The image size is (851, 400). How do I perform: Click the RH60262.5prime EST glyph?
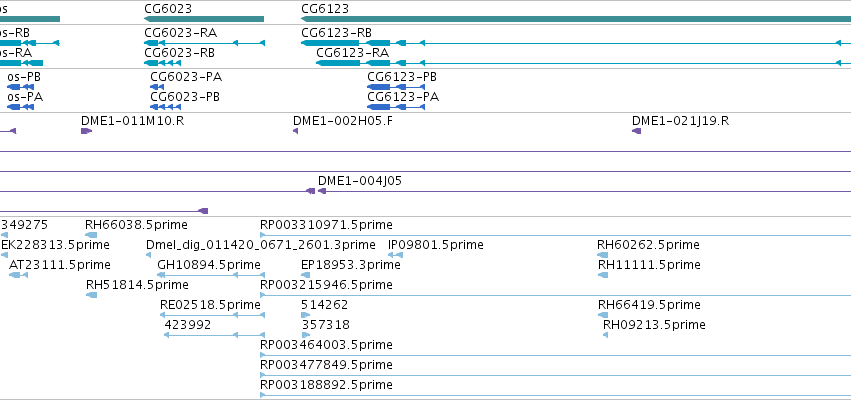602,255
